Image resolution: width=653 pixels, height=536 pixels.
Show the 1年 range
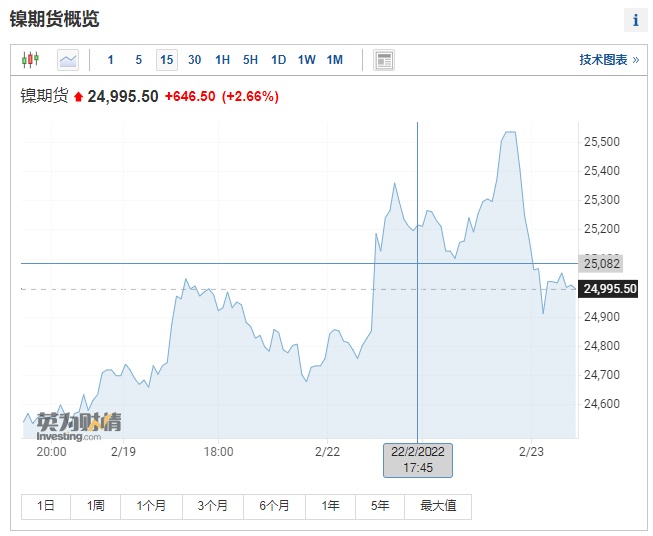pos(331,506)
